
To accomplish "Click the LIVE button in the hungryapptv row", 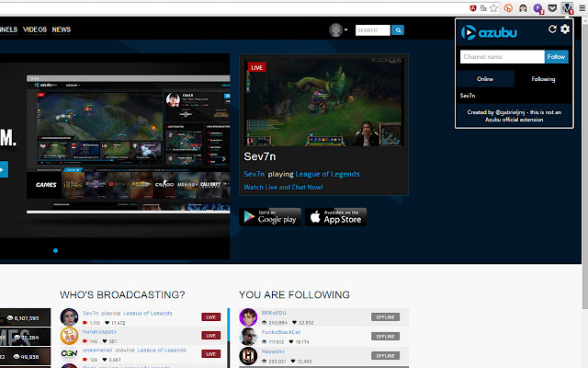I will point(210,336).
